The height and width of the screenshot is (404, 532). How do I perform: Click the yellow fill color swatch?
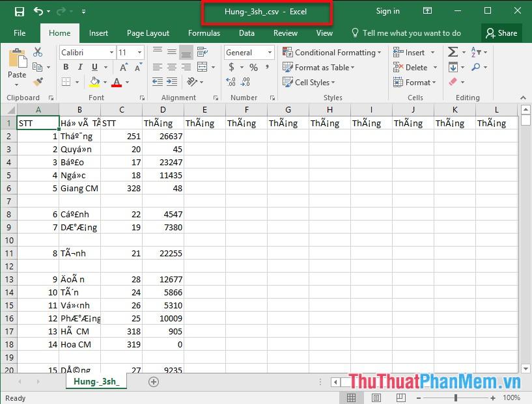coord(94,82)
